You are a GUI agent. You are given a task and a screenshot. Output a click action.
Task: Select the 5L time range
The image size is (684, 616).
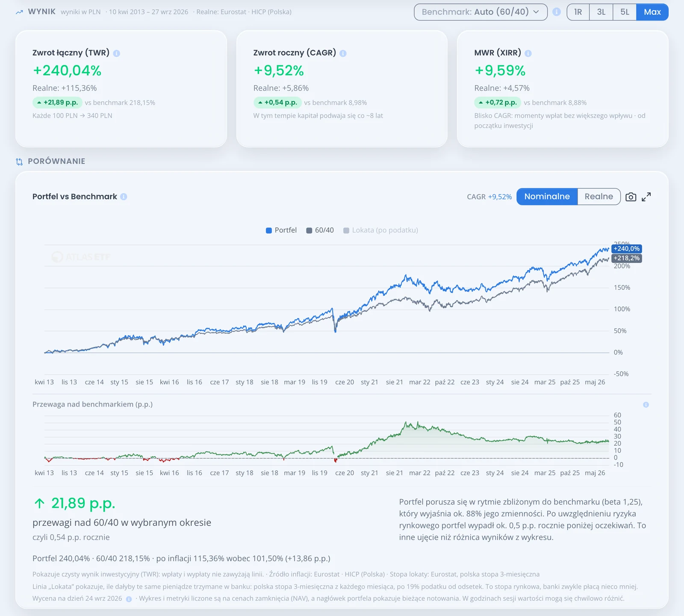pos(625,12)
